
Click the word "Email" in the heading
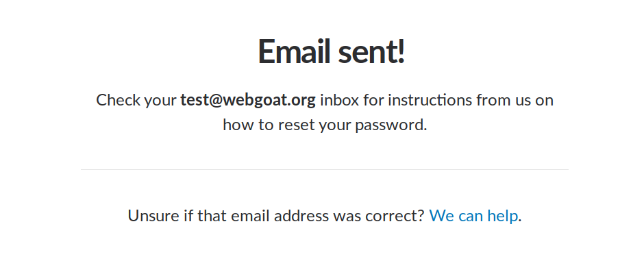click(x=294, y=51)
